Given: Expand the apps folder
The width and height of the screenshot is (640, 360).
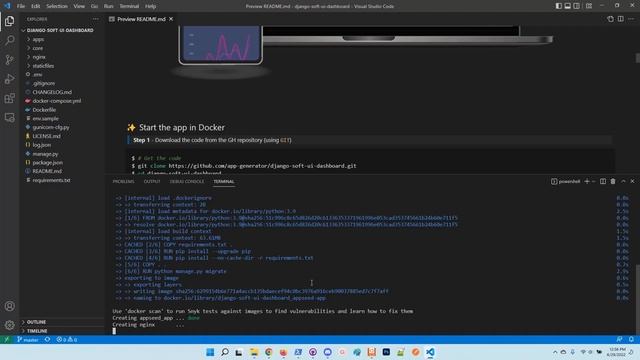Looking at the screenshot, I should [38, 39].
